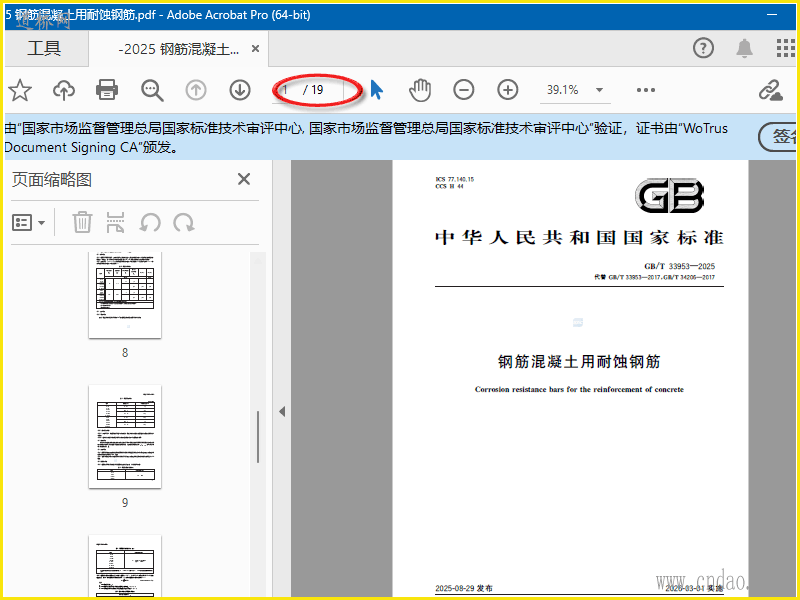800x600 pixels.
Task: Click the 页面缩略图 panel title
Action: pyautogui.click(x=52, y=180)
